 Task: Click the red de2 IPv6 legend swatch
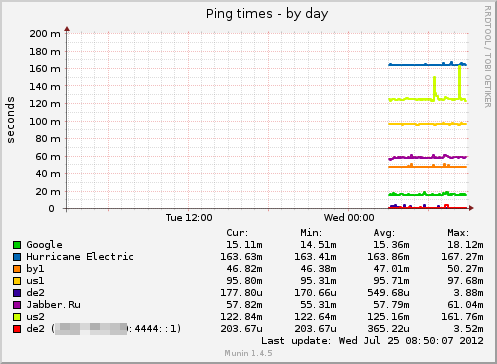[17, 329]
